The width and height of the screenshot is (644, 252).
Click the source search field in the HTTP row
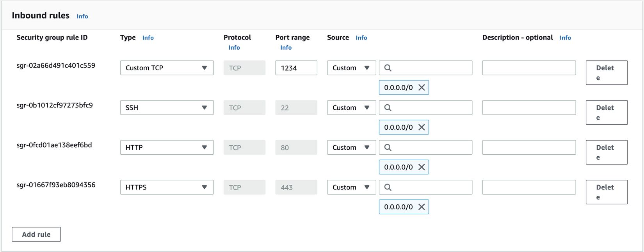pos(429,148)
